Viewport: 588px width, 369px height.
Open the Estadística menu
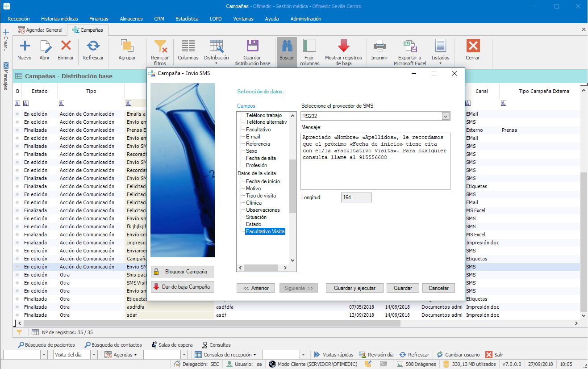coord(187,19)
